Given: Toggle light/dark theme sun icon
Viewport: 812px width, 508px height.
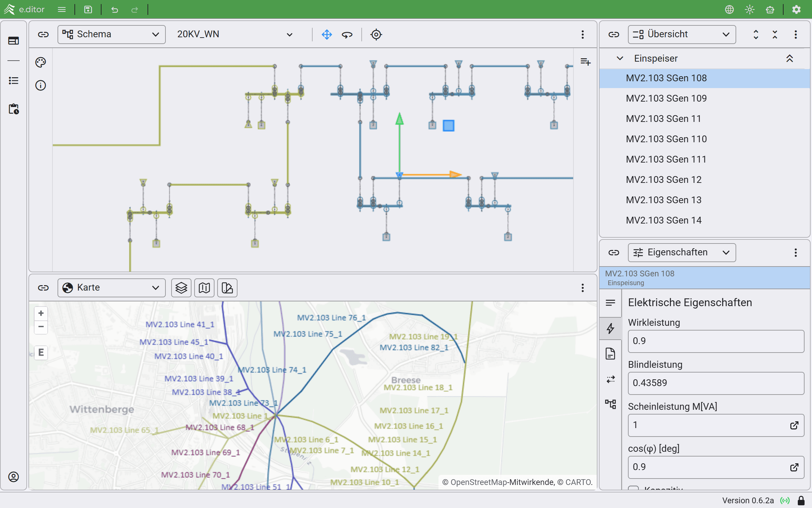Looking at the screenshot, I should pyautogui.click(x=750, y=9).
